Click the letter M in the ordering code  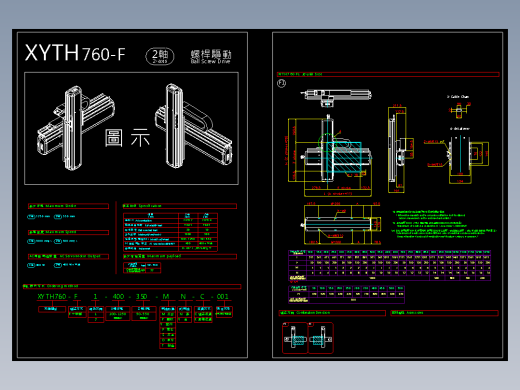[x=166, y=296]
